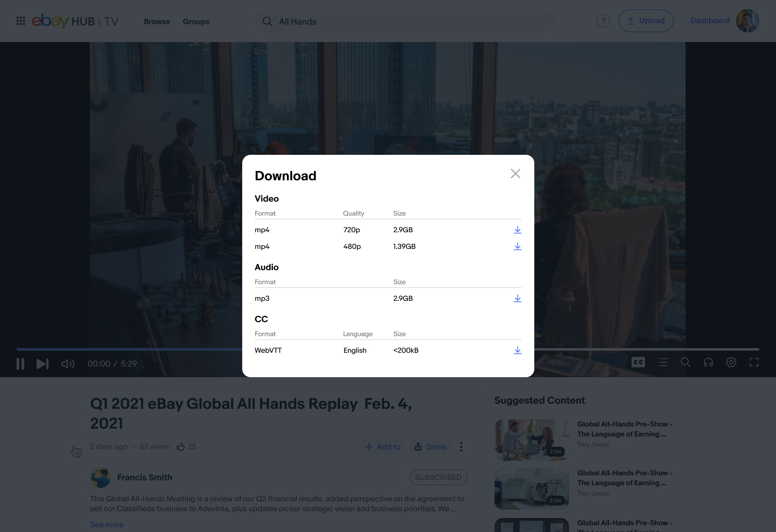Close the Download dialog
This screenshot has width=776, height=532.
515,174
